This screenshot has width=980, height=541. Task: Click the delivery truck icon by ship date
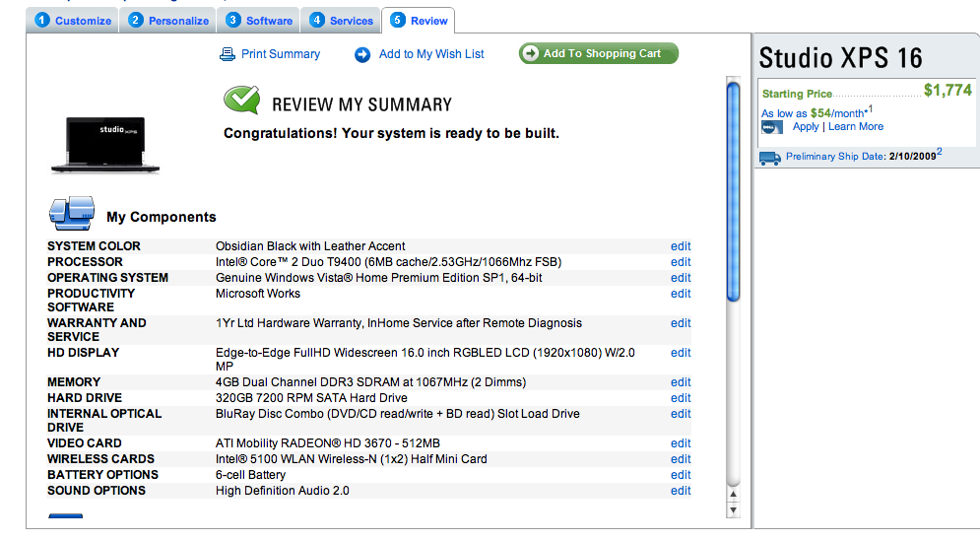[x=770, y=158]
